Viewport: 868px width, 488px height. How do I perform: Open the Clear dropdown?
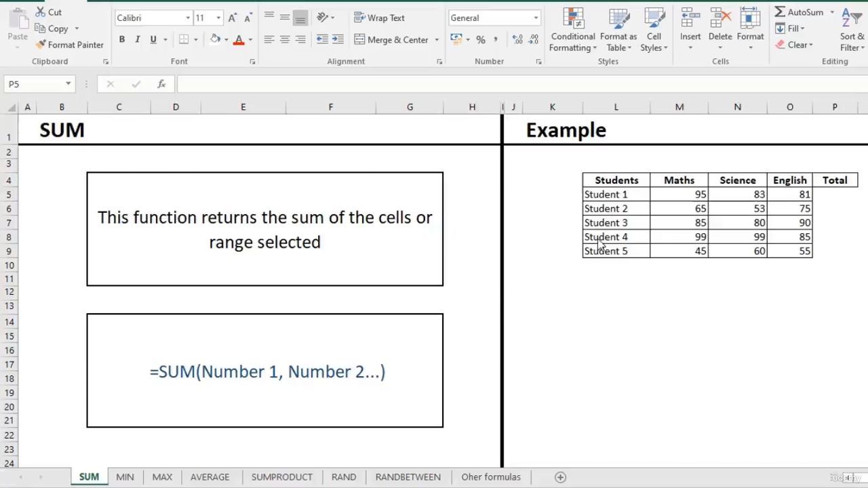point(794,45)
